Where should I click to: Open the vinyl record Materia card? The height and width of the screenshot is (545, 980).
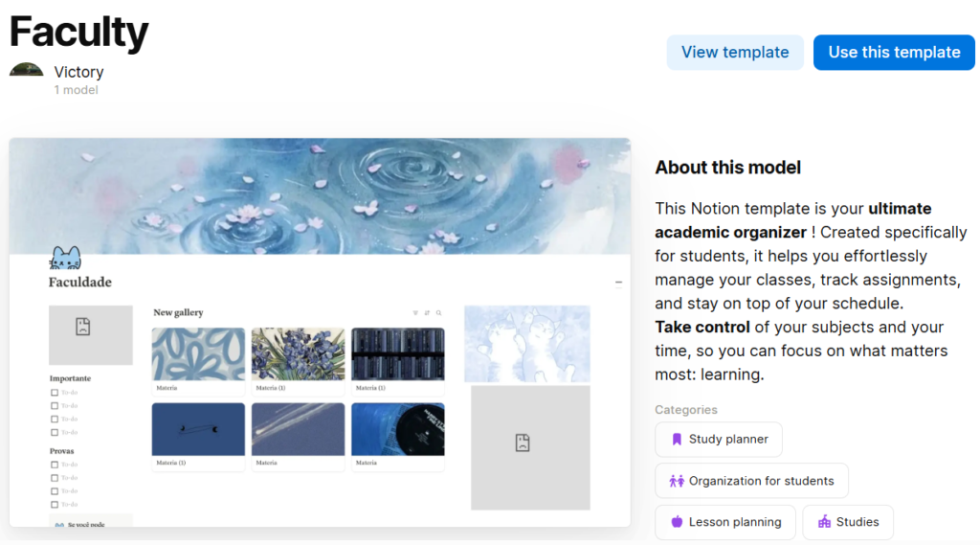398,436
